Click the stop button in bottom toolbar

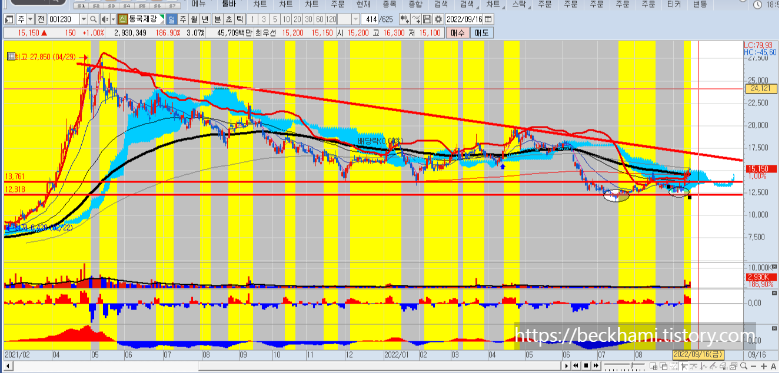(x=586, y=366)
